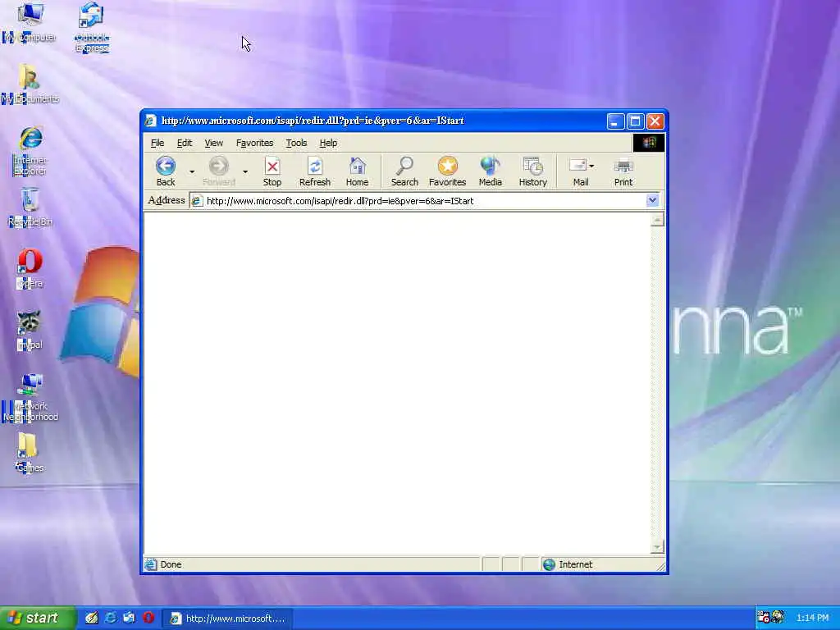Click the Mail toolbar button
Viewport: 840px width, 630px height.
tap(578, 171)
